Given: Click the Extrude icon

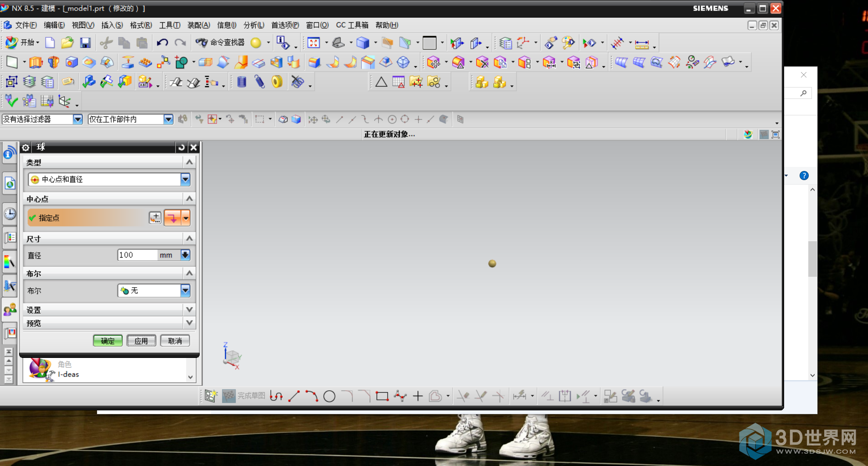Looking at the screenshot, I should pyautogui.click(x=36, y=62).
